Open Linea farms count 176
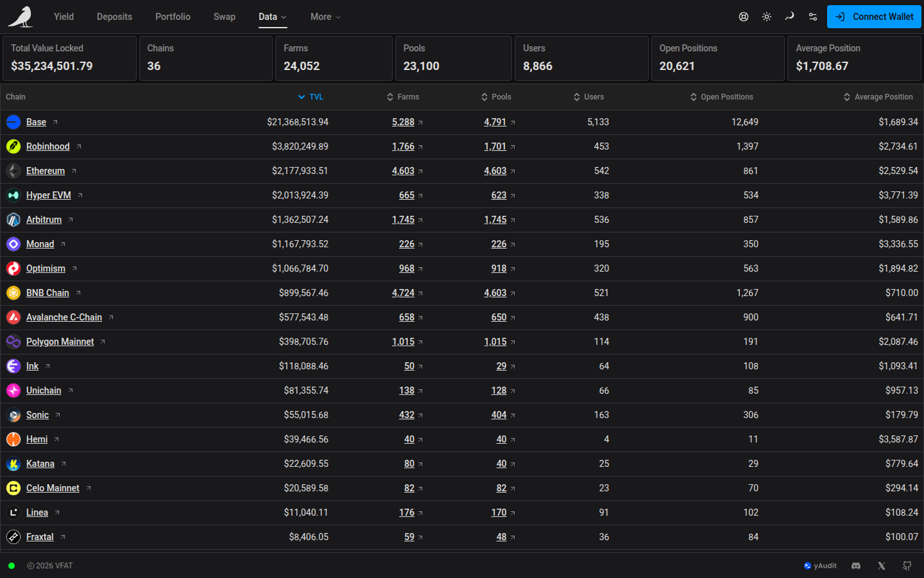Viewport: 924px width, 578px height. pyautogui.click(x=407, y=512)
